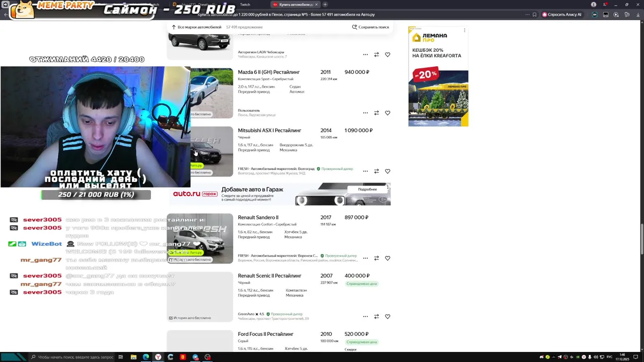644x362 pixels.
Task: Click the Лемана Про ad options icon
Action: [464, 31]
